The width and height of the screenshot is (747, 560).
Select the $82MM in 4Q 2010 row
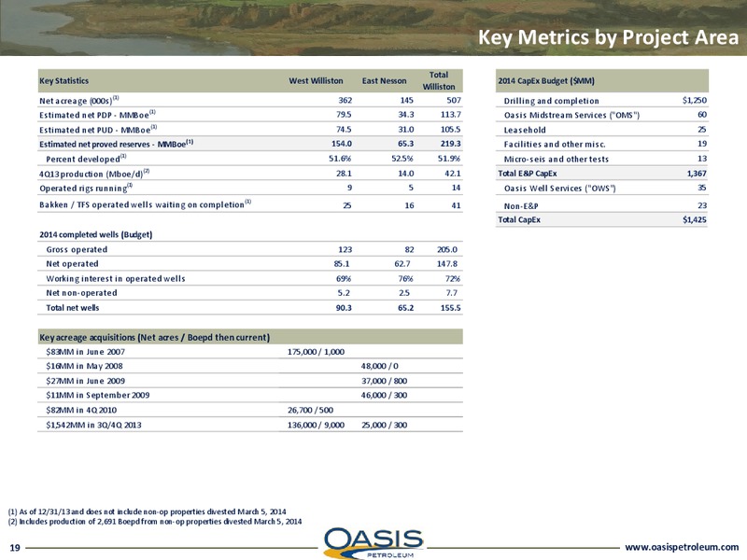tap(250, 410)
